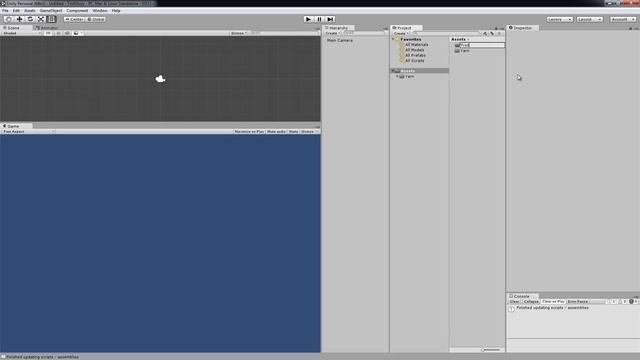Select Main Camera in the Hierarchy
640x360 pixels.
coord(340,40)
